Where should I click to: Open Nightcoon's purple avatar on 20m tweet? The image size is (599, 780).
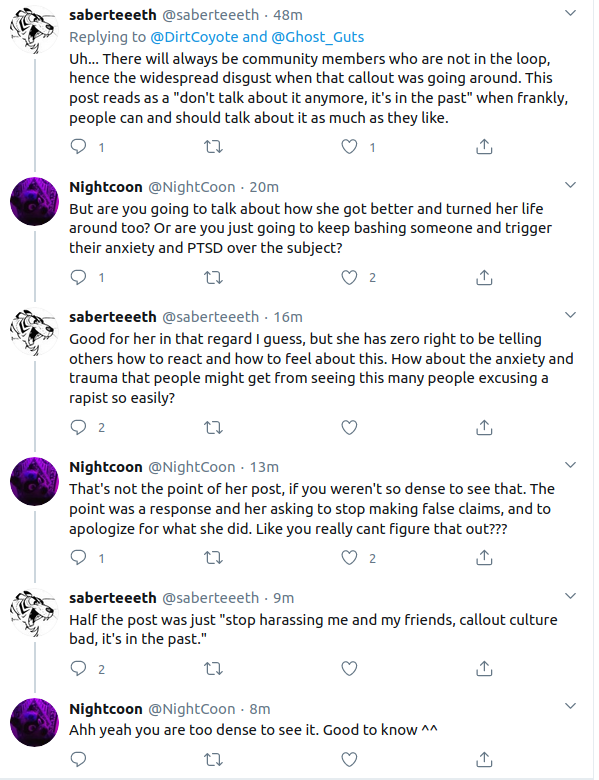34,201
